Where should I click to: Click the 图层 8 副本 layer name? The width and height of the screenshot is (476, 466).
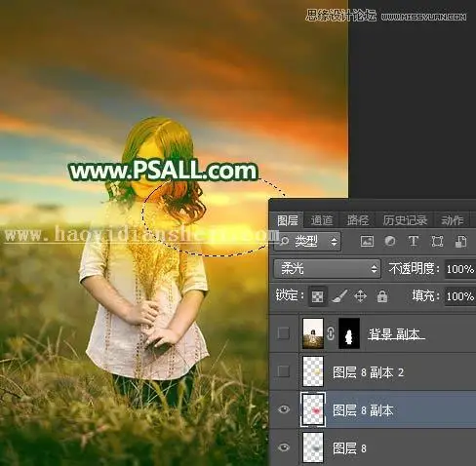click(363, 410)
